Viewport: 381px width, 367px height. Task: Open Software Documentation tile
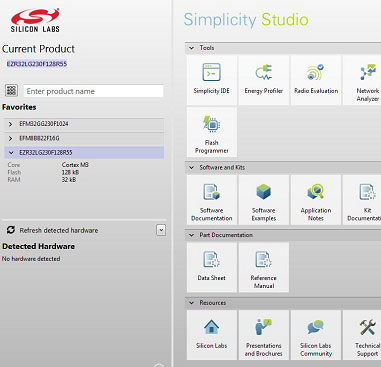pyautogui.click(x=212, y=200)
